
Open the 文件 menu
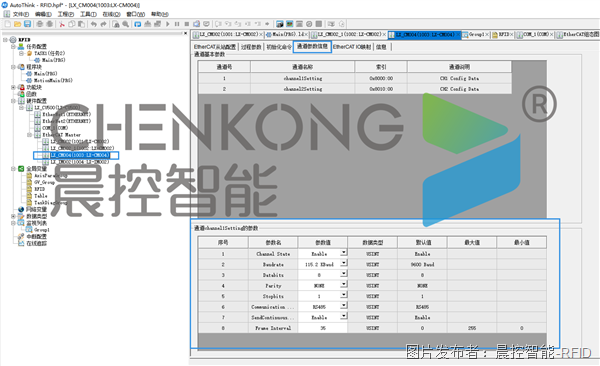pyautogui.click(x=21, y=14)
